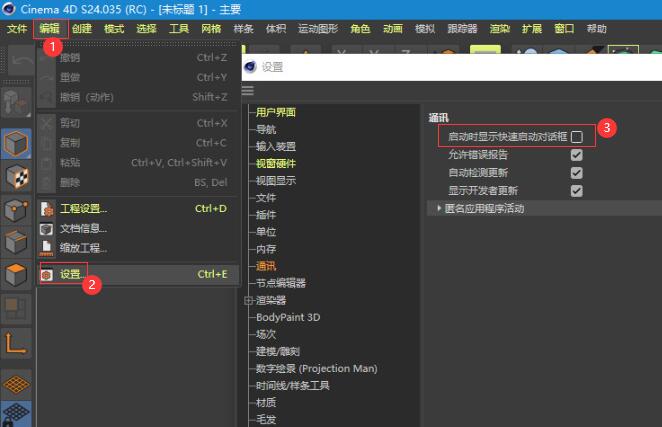Choose 设置... Ctrl+E menu entry
The image size is (662, 427).
pos(138,274)
